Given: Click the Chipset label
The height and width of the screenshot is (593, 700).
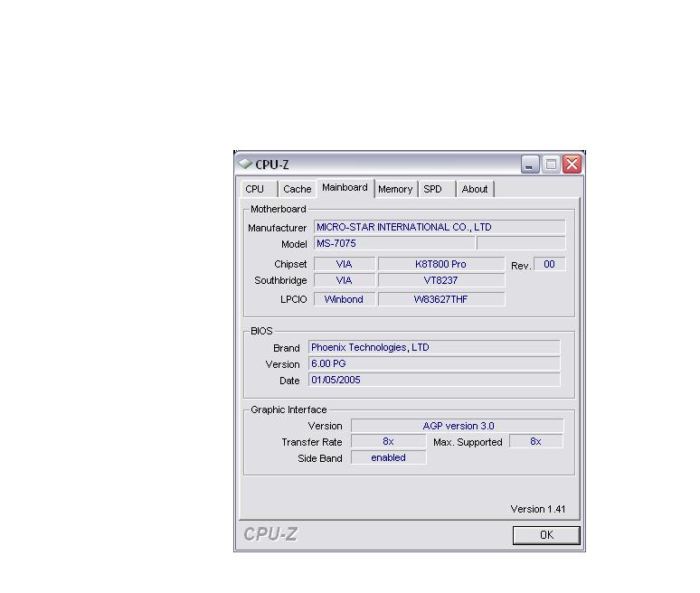Looking at the screenshot, I should (x=290, y=264).
